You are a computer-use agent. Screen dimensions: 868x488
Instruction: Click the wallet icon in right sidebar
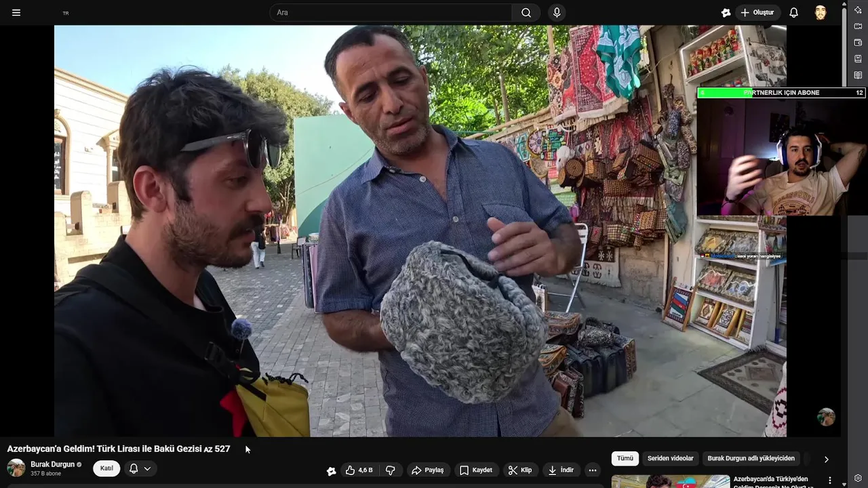(858, 43)
